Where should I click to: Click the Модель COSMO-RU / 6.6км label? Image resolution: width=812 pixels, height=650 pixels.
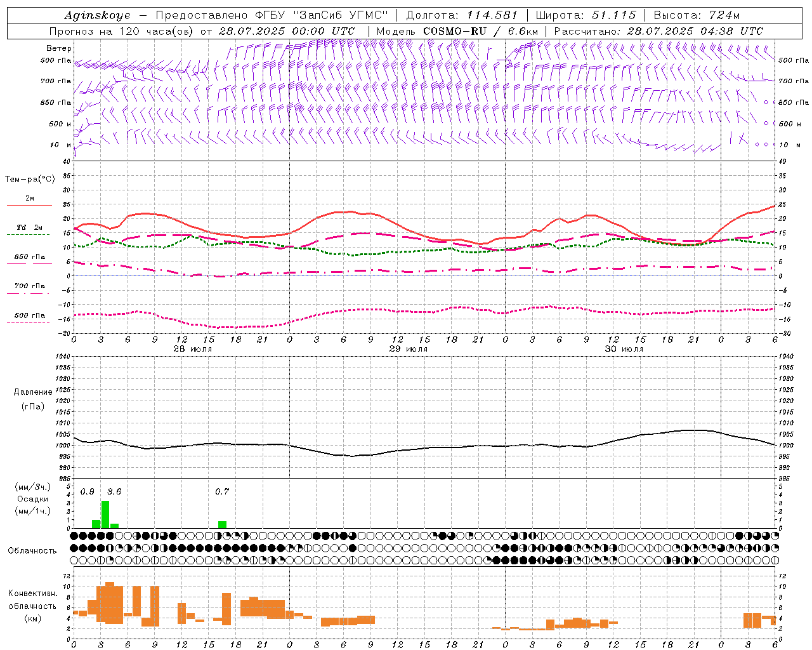click(457, 31)
